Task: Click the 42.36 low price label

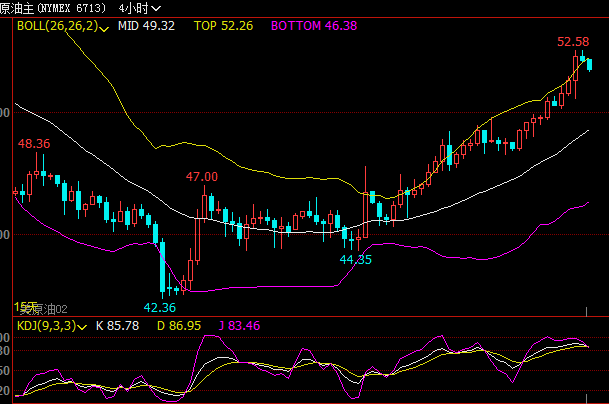Action: pos(160,308)
